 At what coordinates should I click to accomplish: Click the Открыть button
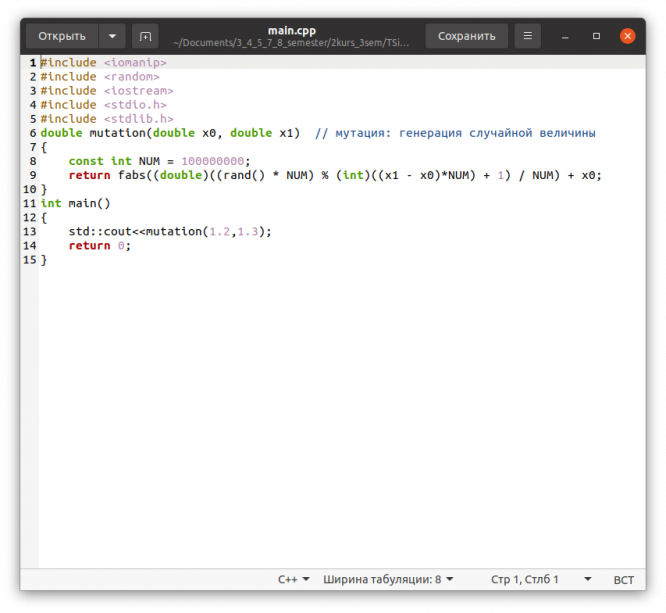(x=62, y=36)
